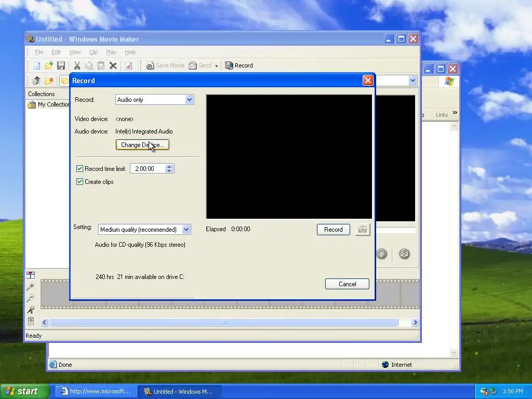The height and width of the screenshot is (399, 532).
Task: Click the record narration microphone icon
Action: tap(31, 310)
